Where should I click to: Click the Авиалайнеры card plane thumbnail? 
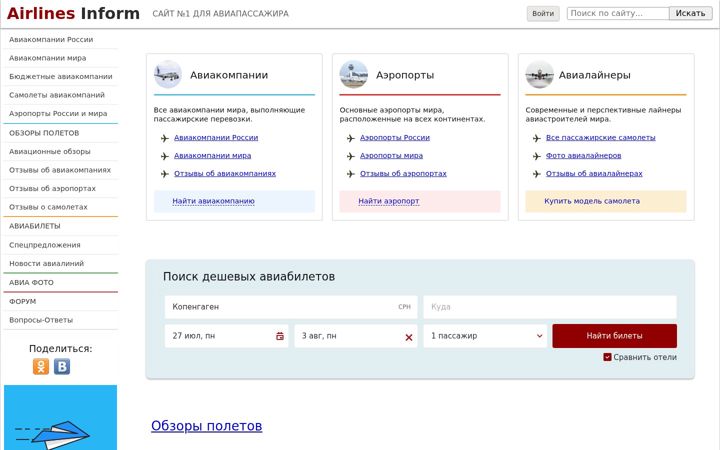click(540, 74)
